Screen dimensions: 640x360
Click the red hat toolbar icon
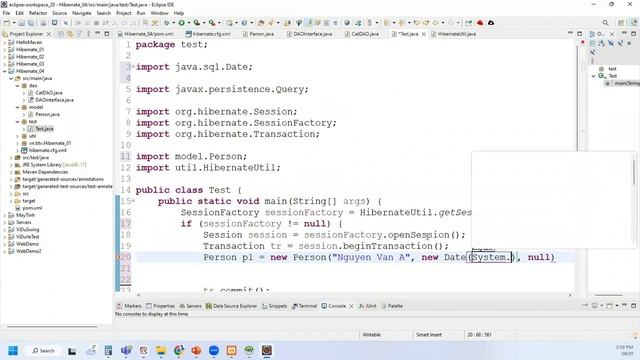(x=480, y=23)
